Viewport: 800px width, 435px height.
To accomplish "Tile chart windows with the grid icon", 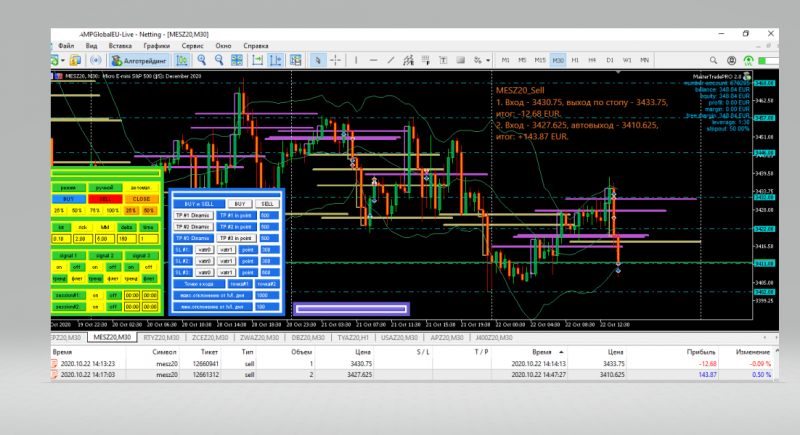I will pyautogui.click(x=237, y=61).
